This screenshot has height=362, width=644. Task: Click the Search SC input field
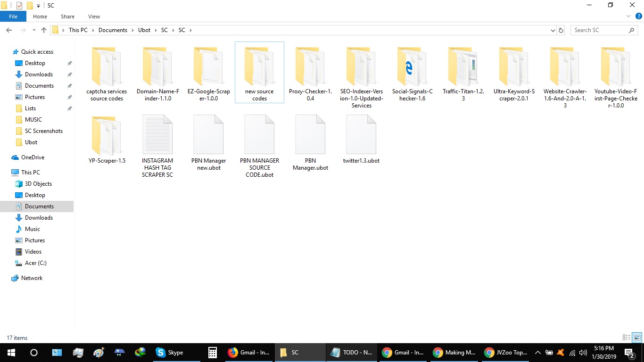coord(600,30)
